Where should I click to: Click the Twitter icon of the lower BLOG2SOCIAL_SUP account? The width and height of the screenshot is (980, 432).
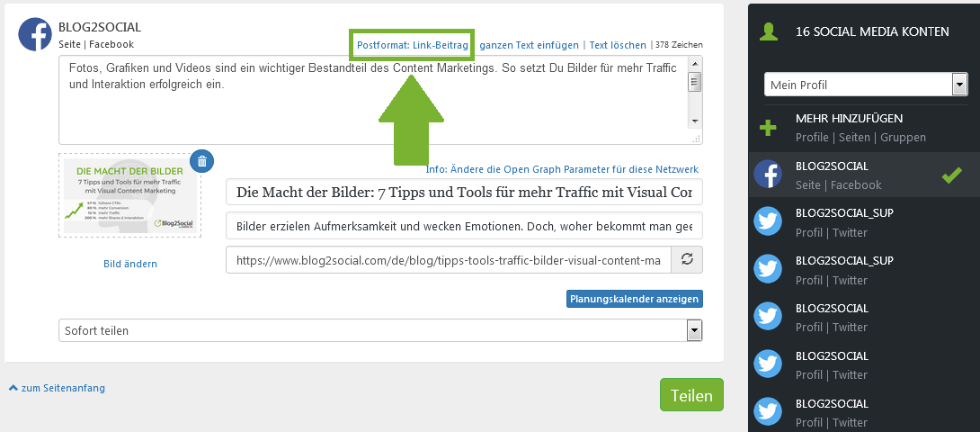click(x=768, y=270)
